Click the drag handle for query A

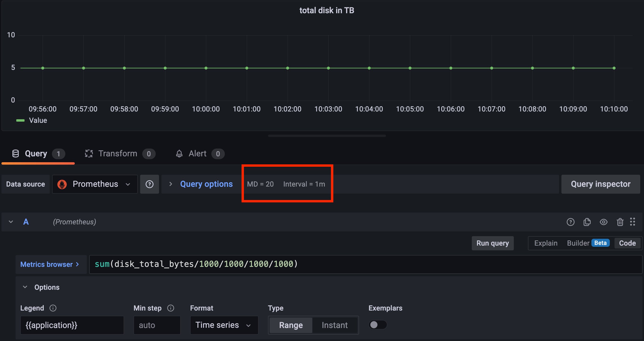coord(632,222)
